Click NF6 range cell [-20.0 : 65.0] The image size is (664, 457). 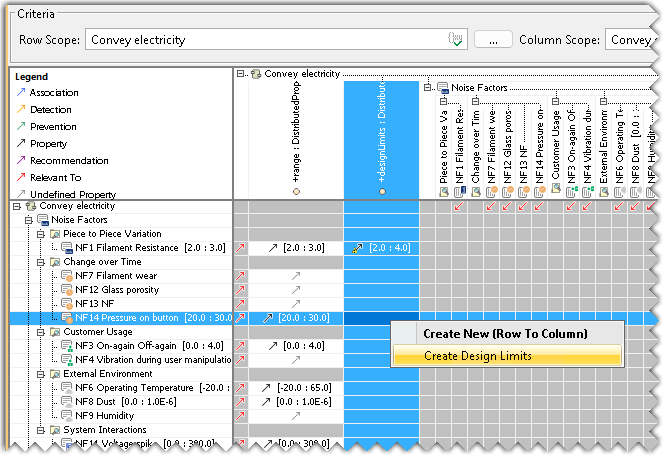click(x=296, y=388)
